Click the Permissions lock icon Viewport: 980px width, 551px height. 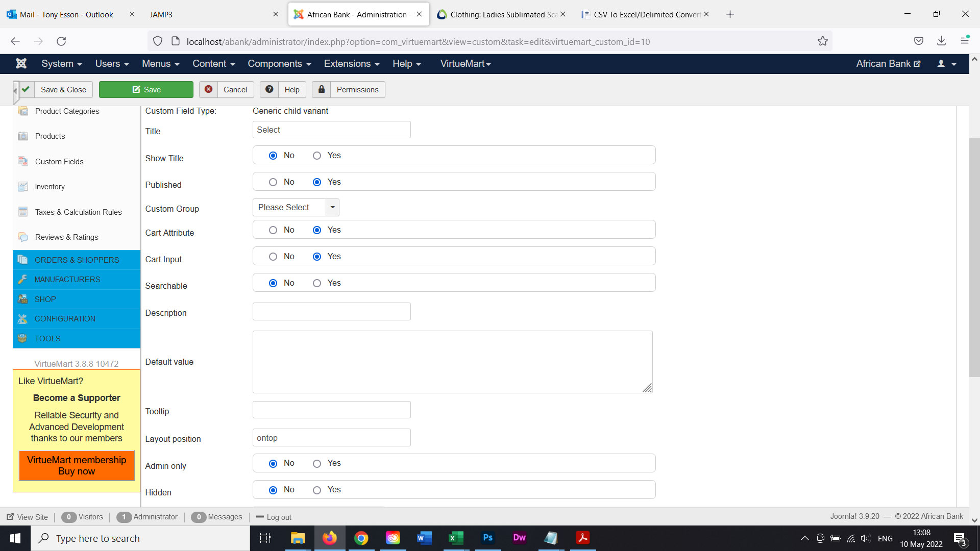point(322,89)
